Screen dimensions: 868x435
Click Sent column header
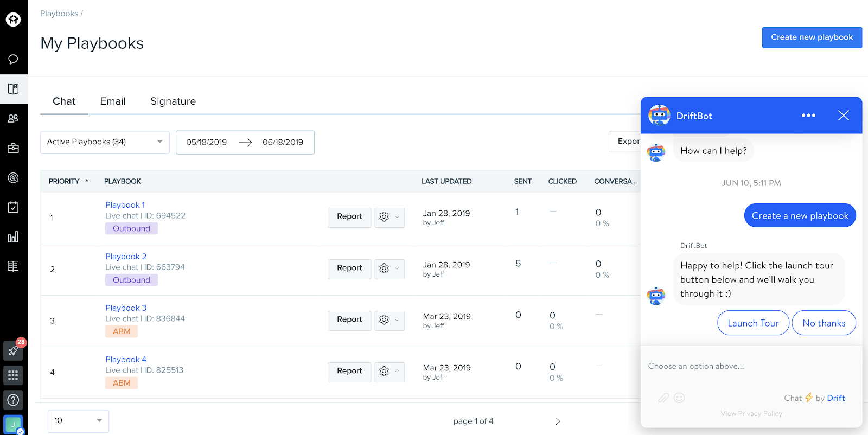coord(523,181)
